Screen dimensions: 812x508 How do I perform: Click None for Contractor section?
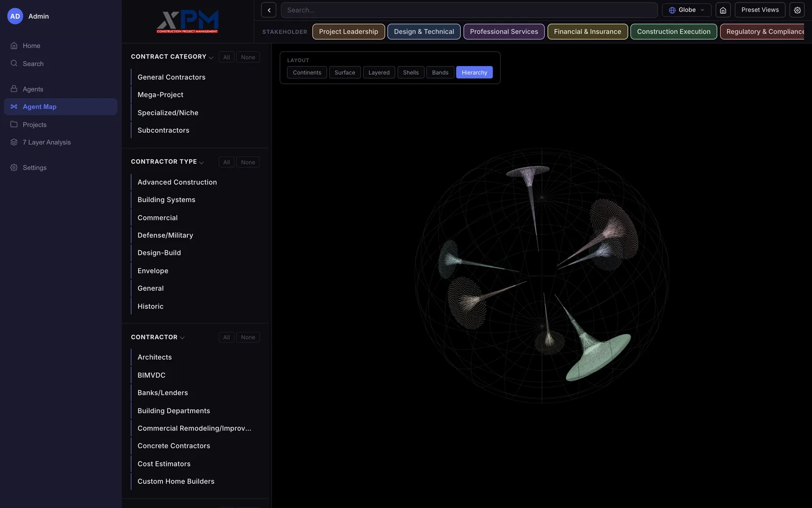tap(248, 337)
